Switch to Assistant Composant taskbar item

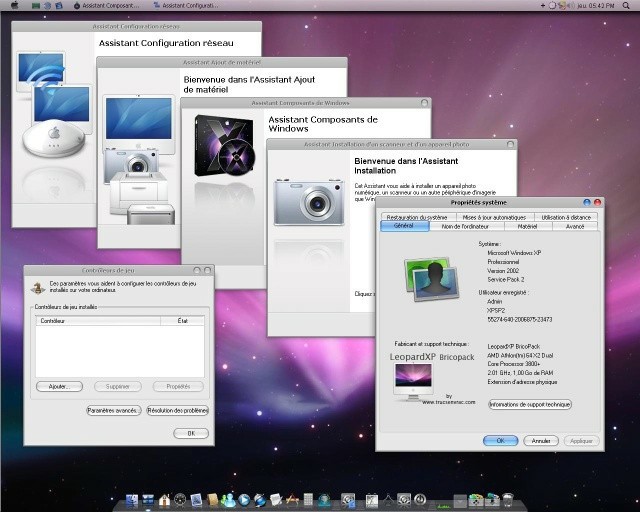click(107, 6)
